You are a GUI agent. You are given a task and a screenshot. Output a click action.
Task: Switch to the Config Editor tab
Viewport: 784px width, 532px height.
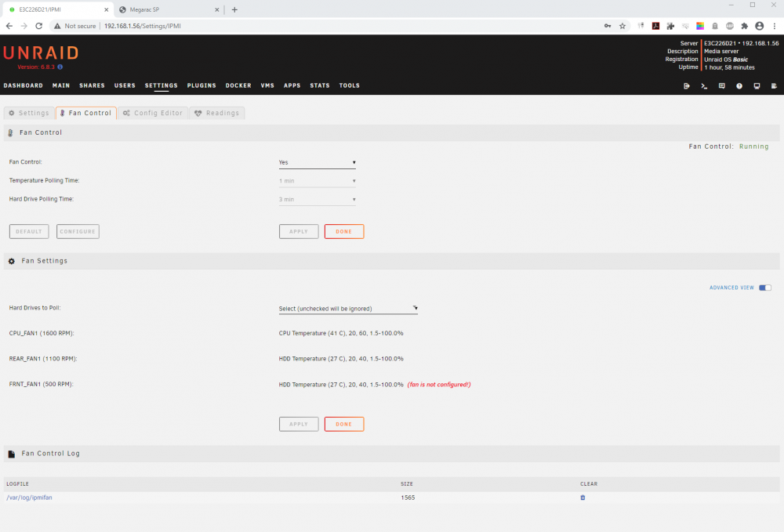153,113
